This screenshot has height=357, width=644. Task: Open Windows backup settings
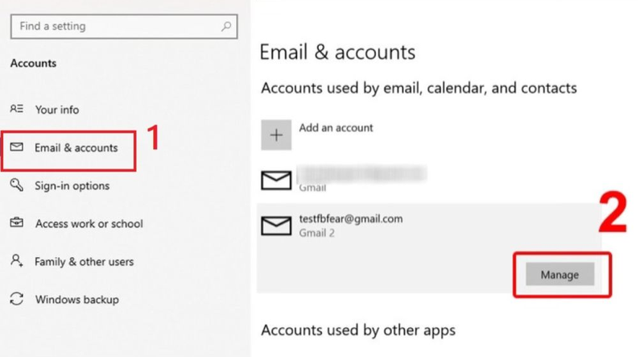76,300
